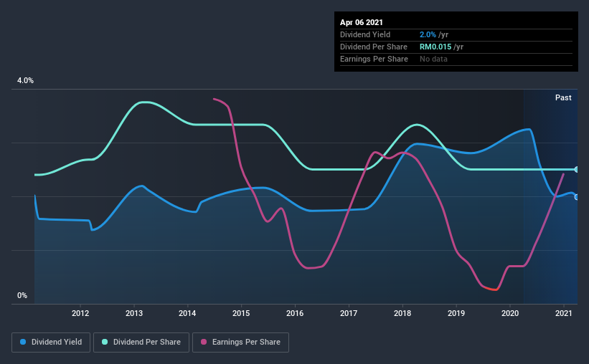This screenshot has width=589, height=364.
Task: Click the Dividend Yield tooltip row label
Action: click(365, 34)
